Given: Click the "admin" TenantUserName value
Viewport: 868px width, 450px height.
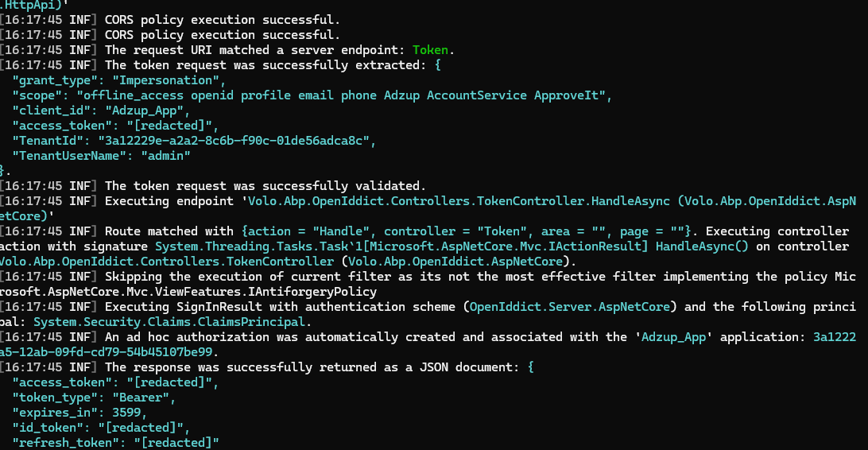Looking at the screenshot, I should (165, 156).
